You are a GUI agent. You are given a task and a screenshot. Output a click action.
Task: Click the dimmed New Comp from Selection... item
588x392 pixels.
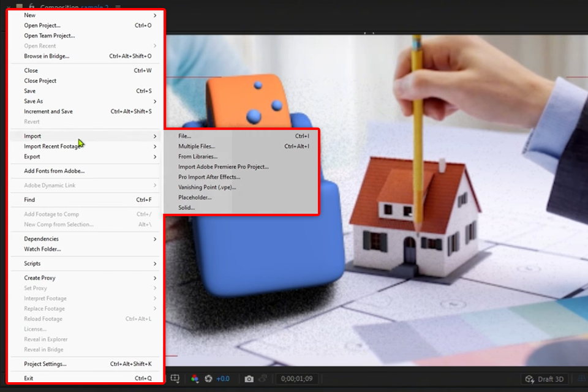tap(86, 224)
